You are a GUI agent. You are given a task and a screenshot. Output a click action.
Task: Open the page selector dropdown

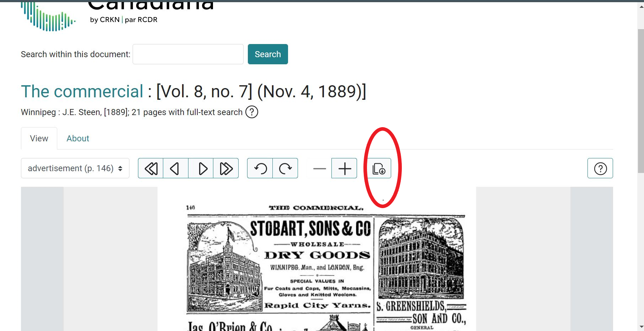point(75,168)
